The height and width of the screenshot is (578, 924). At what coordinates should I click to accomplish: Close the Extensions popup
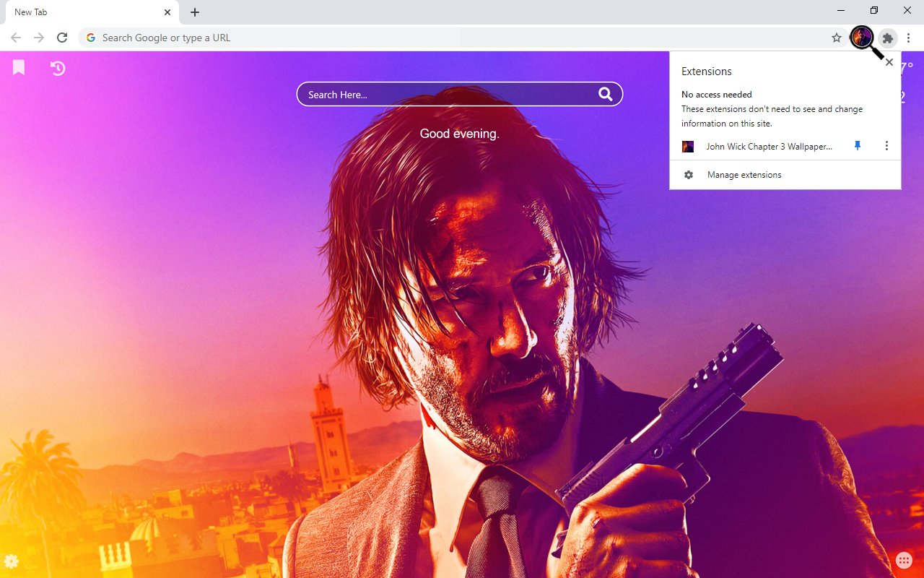889,62
